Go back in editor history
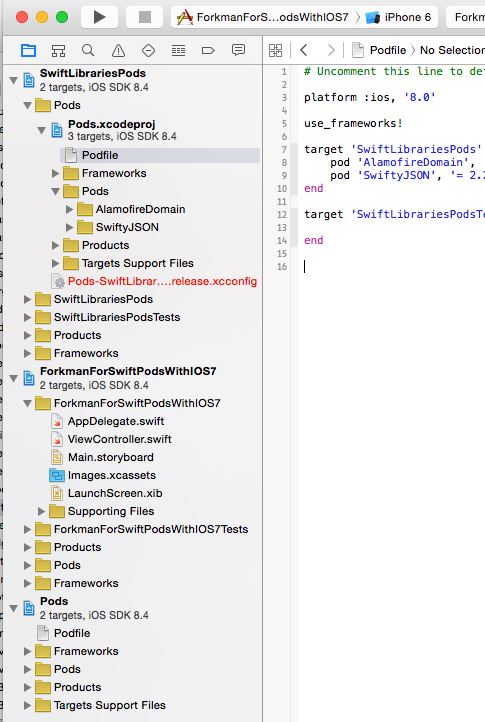The height and width of the screenshot is (722, 485). coord(304,50)
